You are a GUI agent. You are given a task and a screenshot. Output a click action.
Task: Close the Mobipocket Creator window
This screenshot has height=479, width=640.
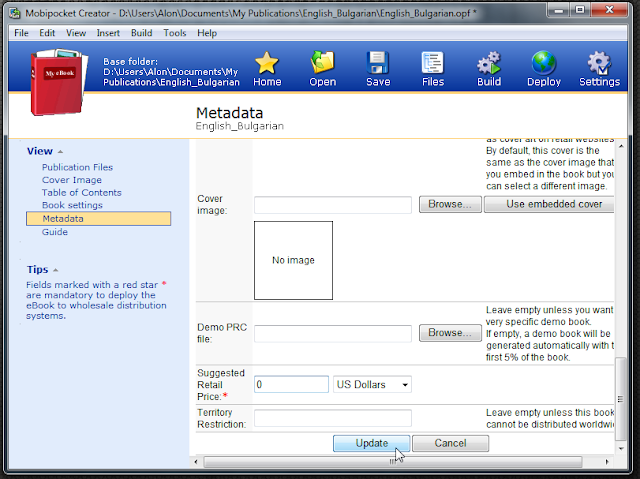coord(609,10)
